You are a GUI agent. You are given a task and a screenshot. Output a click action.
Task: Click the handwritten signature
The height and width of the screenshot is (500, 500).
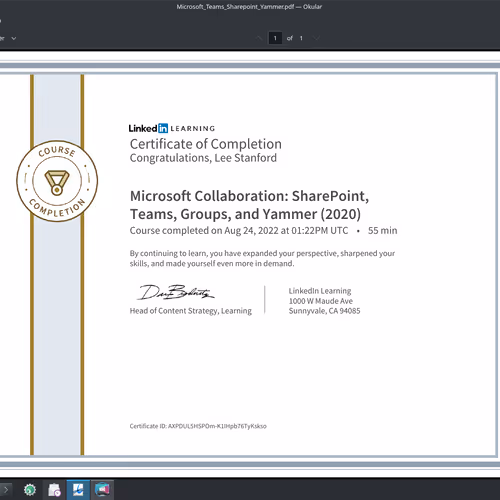point(175,292)
